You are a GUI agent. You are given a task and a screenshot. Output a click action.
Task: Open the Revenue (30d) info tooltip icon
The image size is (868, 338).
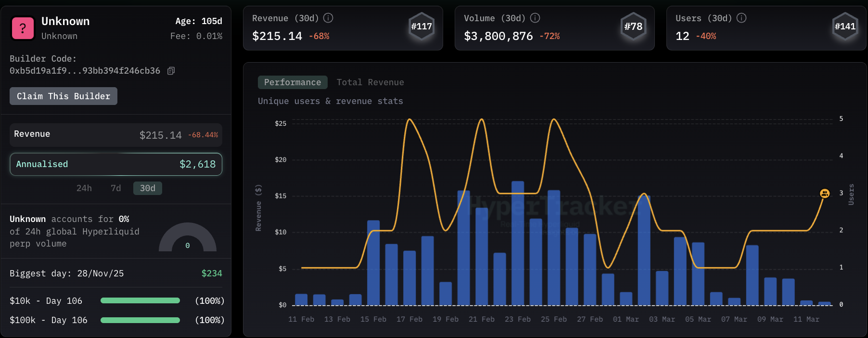[328, 18]
